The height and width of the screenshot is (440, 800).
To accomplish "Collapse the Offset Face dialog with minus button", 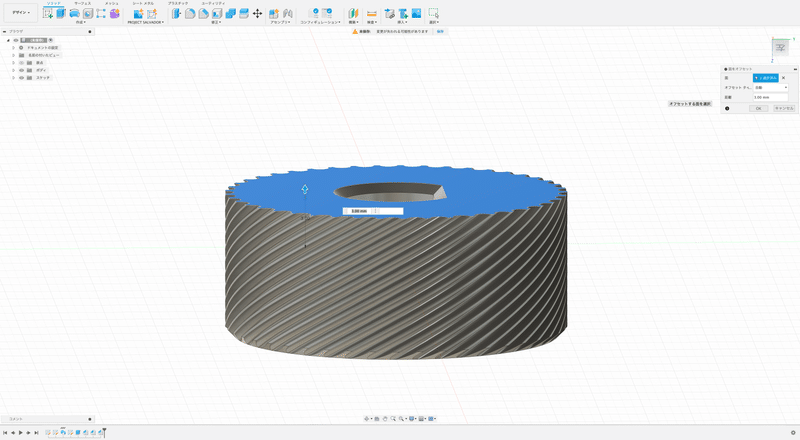I will 795,69.
